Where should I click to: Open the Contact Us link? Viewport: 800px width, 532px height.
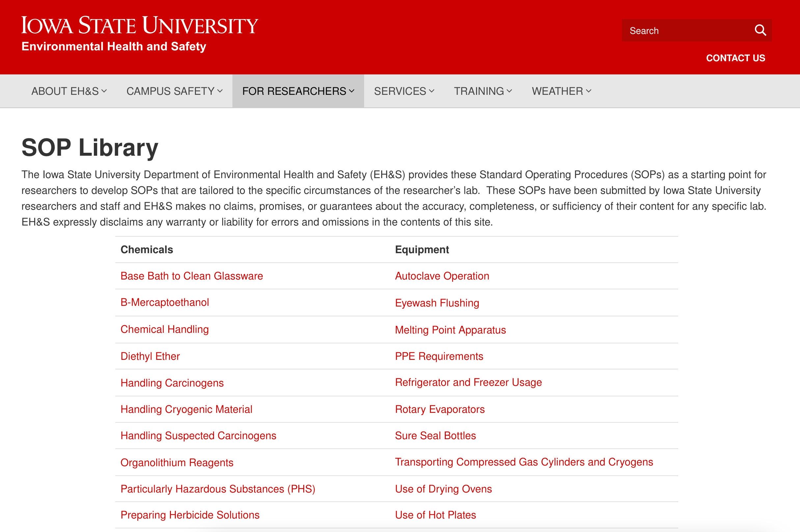735,58
